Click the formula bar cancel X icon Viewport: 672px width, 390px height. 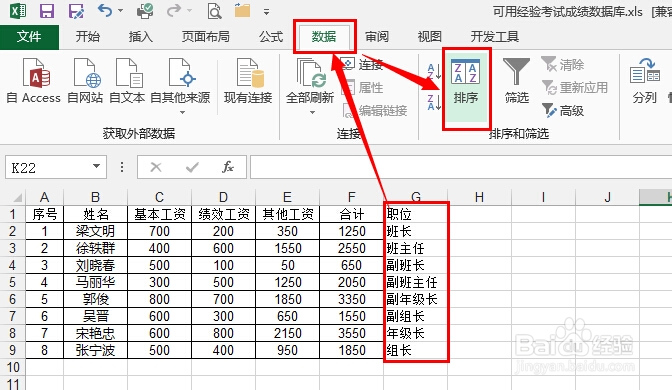point(156,167)
